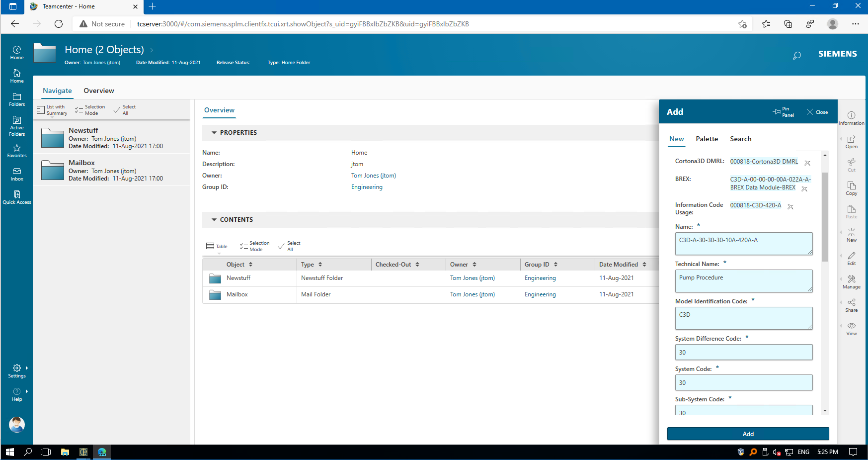Screen dimensions: 868x460
Task: Click the Edit pencil command
Action: pos(851,259)
